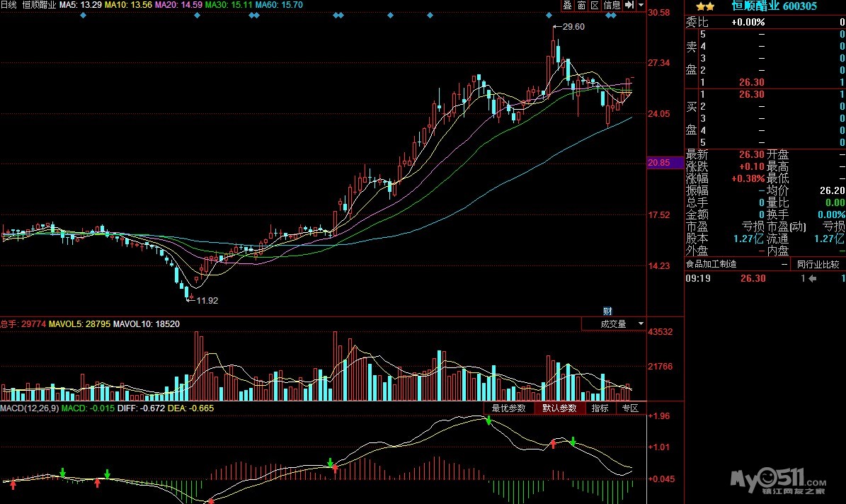The width and height of the screenshot is (846, 504).
Task: Click the 财 finance marker under the chart
Action: [x=607, y=311]
